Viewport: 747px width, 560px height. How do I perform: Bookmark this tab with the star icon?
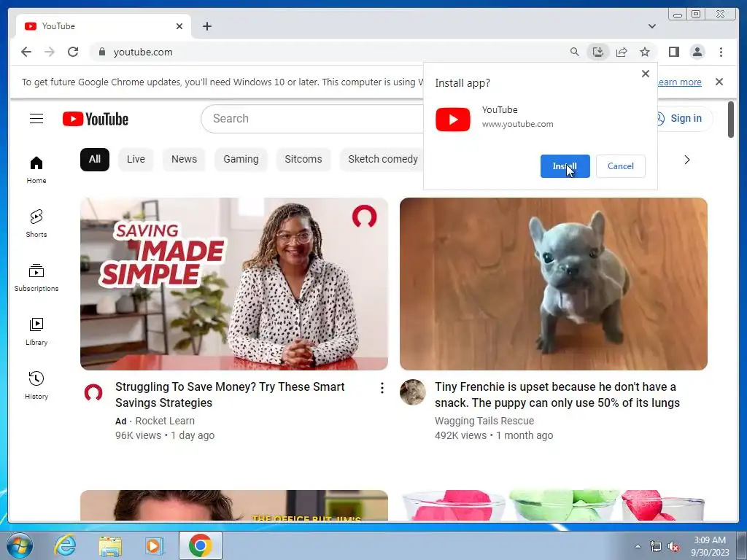point(645,52)
